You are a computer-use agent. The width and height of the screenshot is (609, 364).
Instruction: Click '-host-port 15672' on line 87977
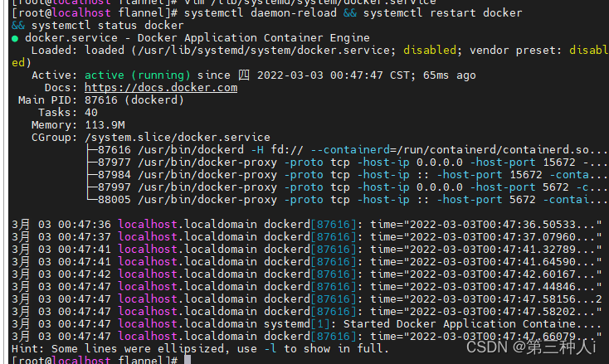(523, 163)
